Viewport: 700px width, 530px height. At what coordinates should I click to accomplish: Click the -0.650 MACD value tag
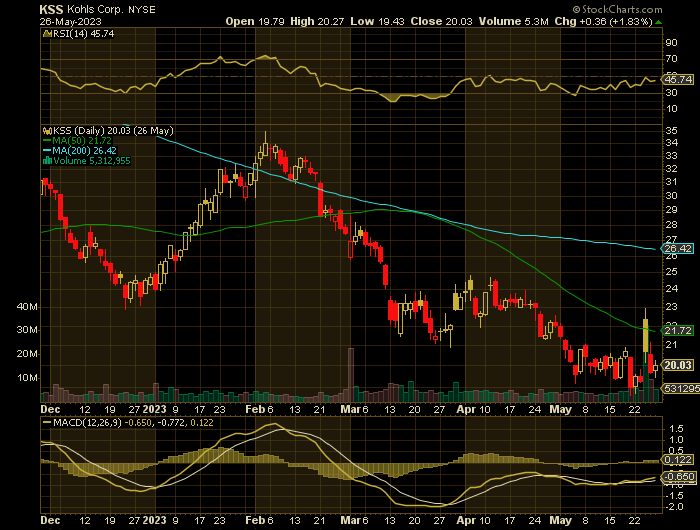(678, 476)
